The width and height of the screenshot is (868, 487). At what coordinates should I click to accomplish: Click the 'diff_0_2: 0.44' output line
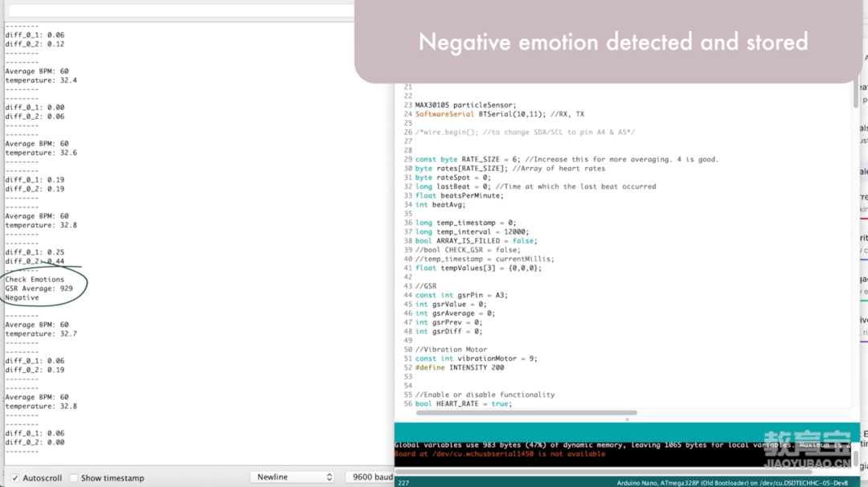(35, 261)
